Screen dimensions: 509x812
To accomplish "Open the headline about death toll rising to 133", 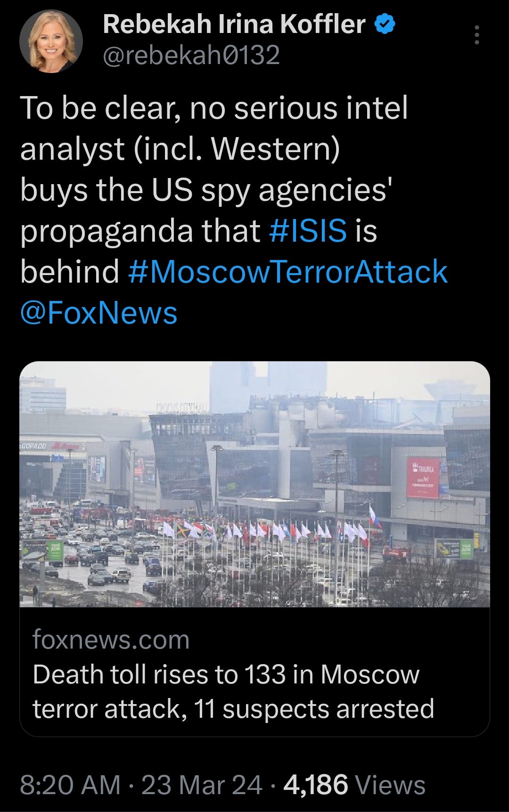I will 233,691.
